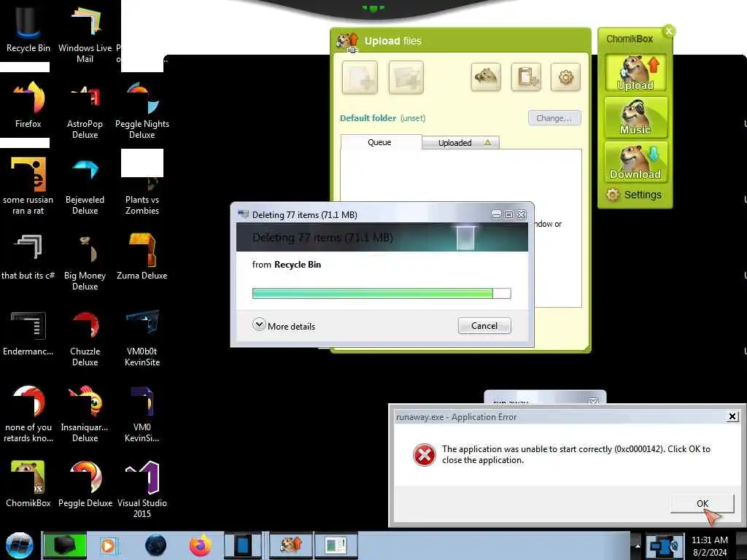The image size is (747, 560).
Task: Click OK in the runaway.exe error dialog
Action: (703, 503)
